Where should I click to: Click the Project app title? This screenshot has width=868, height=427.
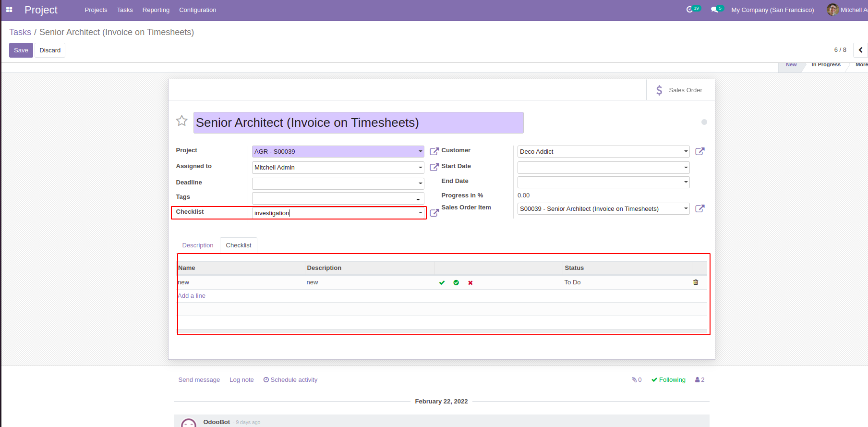[41, 10]
